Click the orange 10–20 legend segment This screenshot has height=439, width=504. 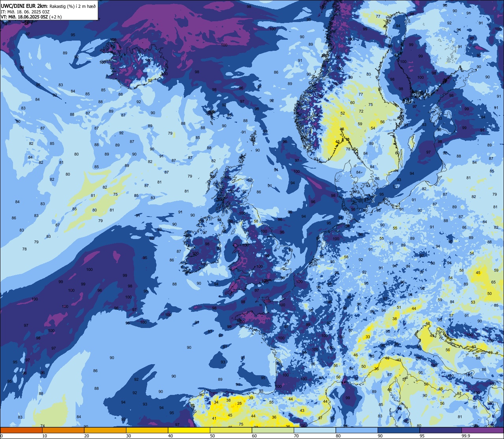point(63,430)
